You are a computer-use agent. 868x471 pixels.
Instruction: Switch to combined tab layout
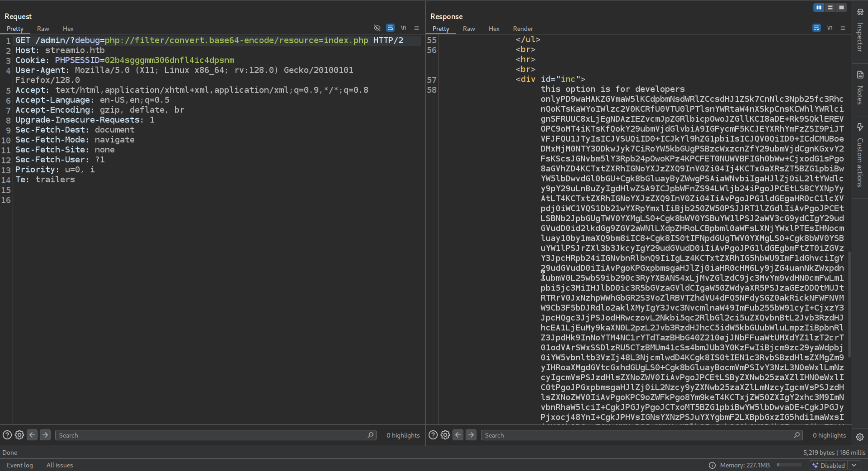pyautogui.click(x=841, y=7)
